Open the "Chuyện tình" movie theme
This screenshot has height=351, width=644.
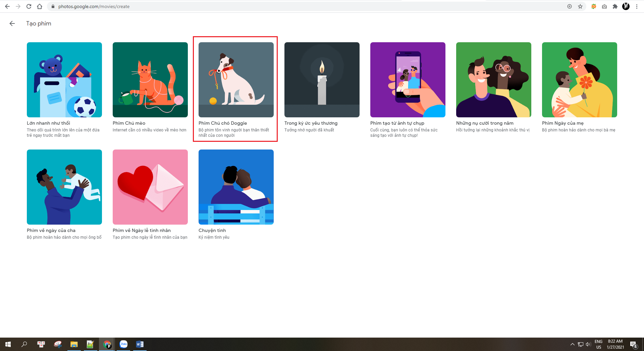pos(236,187)
